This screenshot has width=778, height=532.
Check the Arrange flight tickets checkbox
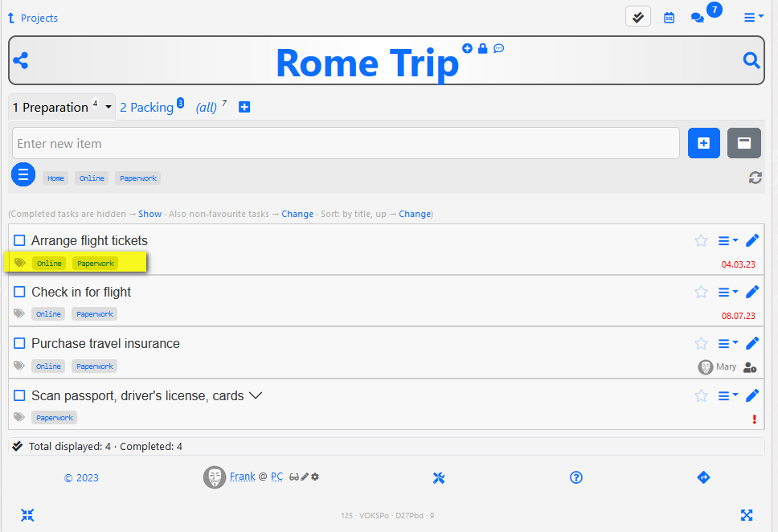pos(20,240)
